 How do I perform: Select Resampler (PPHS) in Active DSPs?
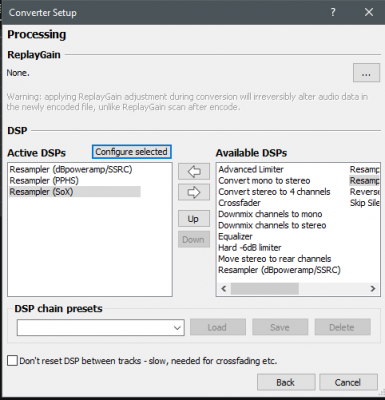tap(44, 180)
